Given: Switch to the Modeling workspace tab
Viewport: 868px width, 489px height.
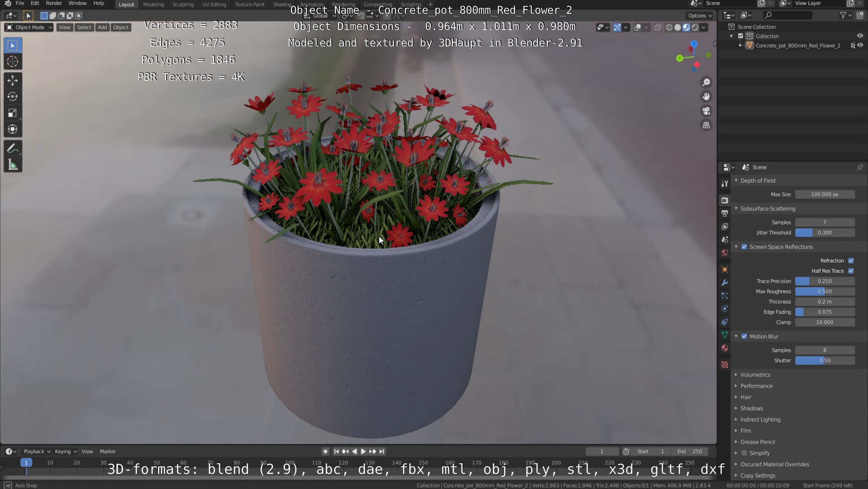Looking at the screenshot, I should (153, 4).
